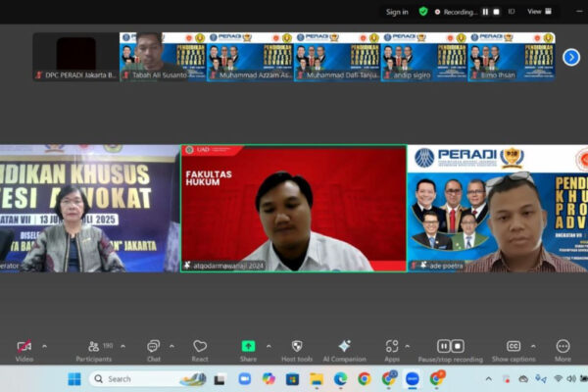Click ade poetra video tile

pyautogui.click(x=498, y=208)
